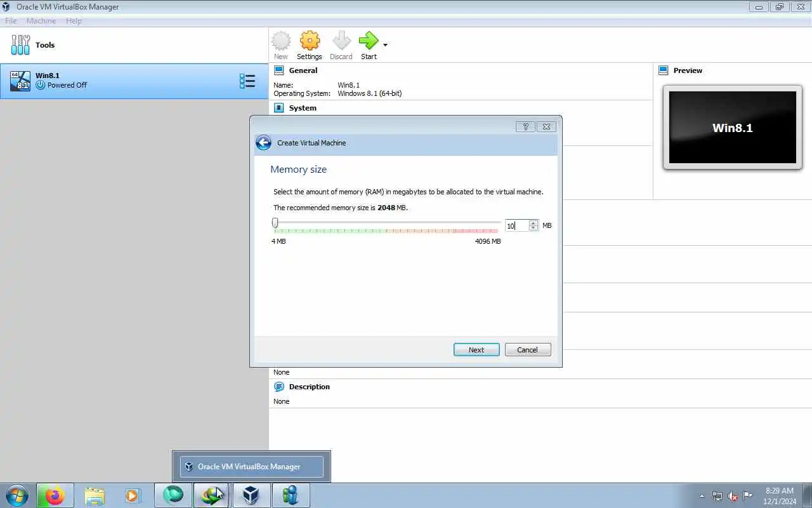The height and width of the screenshot is (508, 812).
Task: Open the Help menu
Action: 74,21
